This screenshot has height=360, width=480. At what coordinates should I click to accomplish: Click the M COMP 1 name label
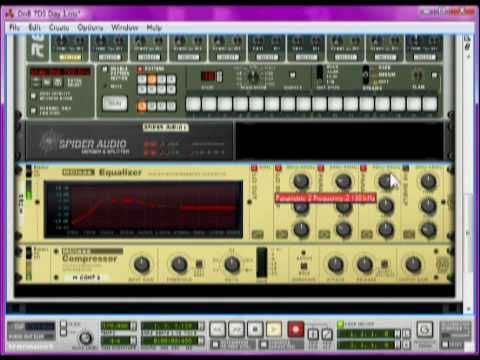point(86,277)
